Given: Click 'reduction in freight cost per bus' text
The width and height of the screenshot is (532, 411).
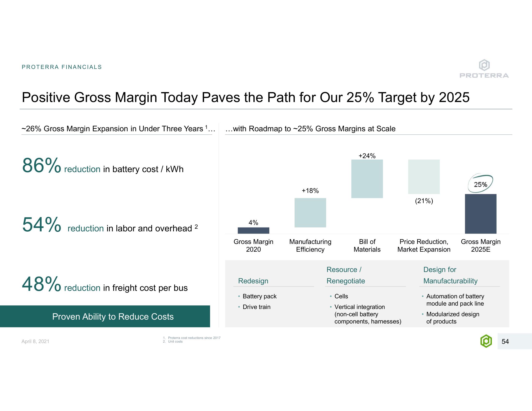Looking at the screenshot, I should 126,288.
